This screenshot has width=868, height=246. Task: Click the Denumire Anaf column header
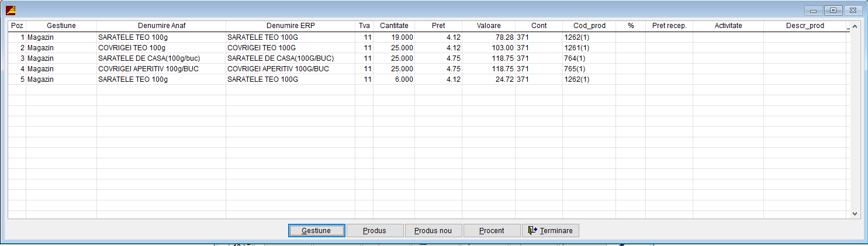click(161, 26)
